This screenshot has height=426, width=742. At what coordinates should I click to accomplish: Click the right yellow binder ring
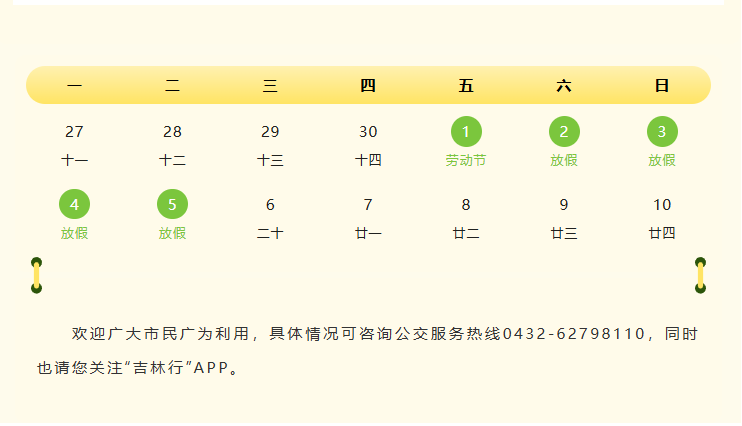point(700,275)
